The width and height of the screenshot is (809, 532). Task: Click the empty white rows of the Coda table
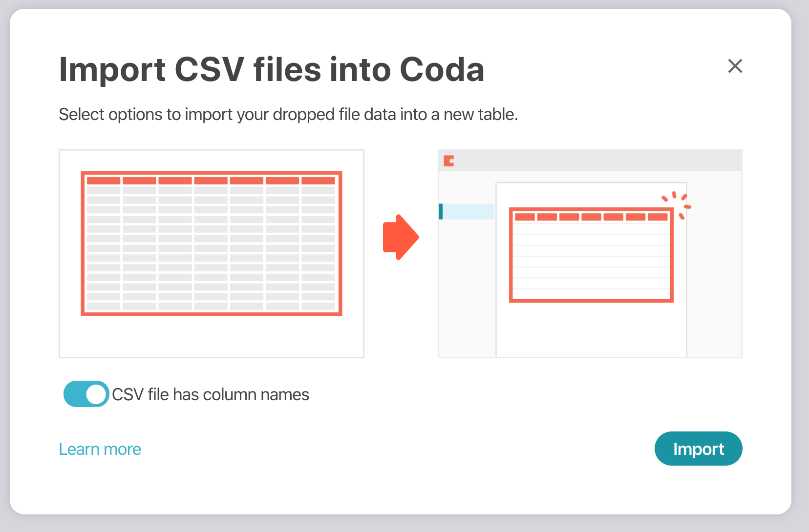click(x=591, y=261)
